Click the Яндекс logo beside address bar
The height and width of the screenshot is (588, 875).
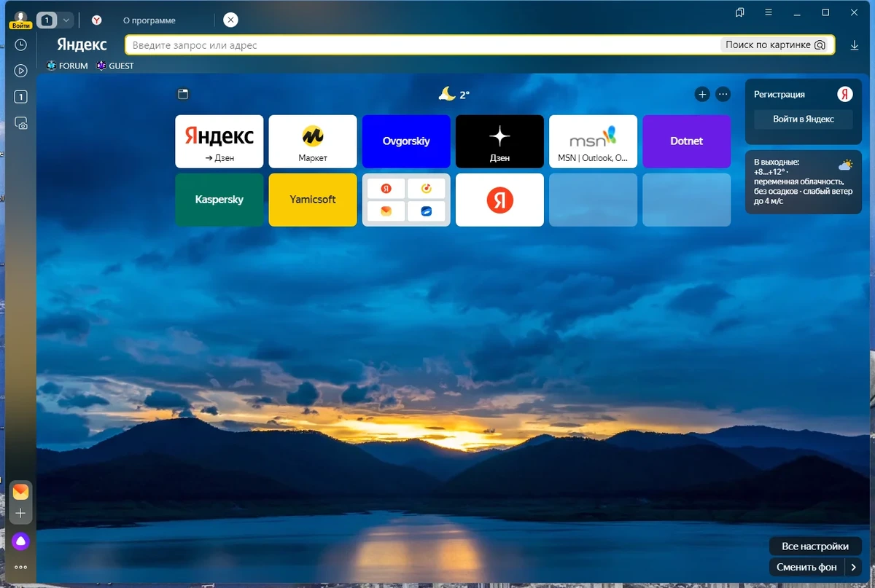[x=82, y=44]
